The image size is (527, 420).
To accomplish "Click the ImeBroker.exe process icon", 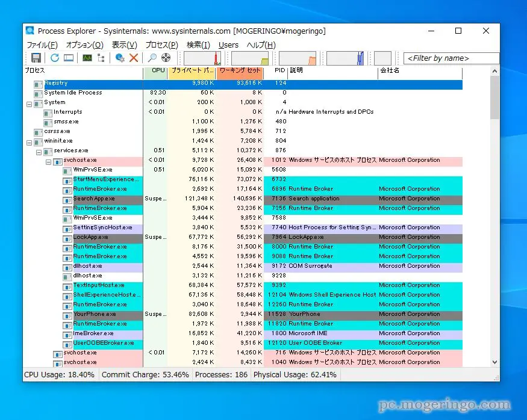I will coord(67,335).
